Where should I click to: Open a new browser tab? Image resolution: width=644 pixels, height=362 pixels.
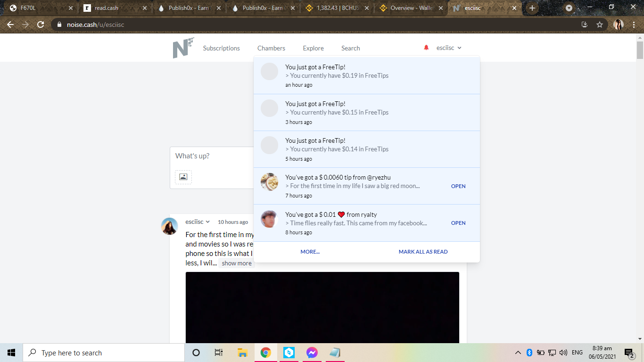click(x=532, y=8)
